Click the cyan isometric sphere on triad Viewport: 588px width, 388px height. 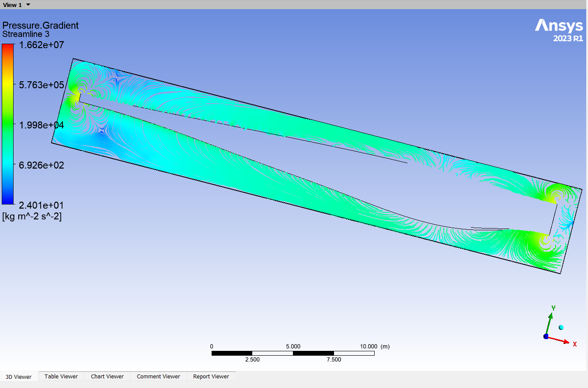click(x=561, y=327)
